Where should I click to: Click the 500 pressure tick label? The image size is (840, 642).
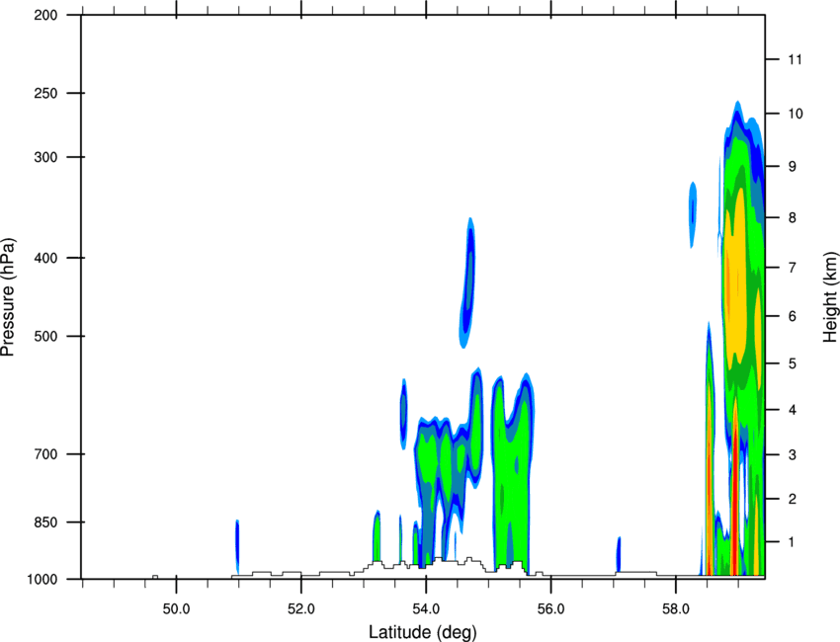coord(45,336)
